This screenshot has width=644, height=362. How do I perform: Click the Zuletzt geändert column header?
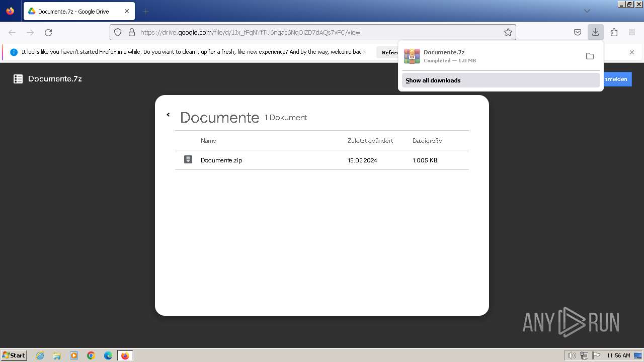pyautogui.click(x=370, y=141)
